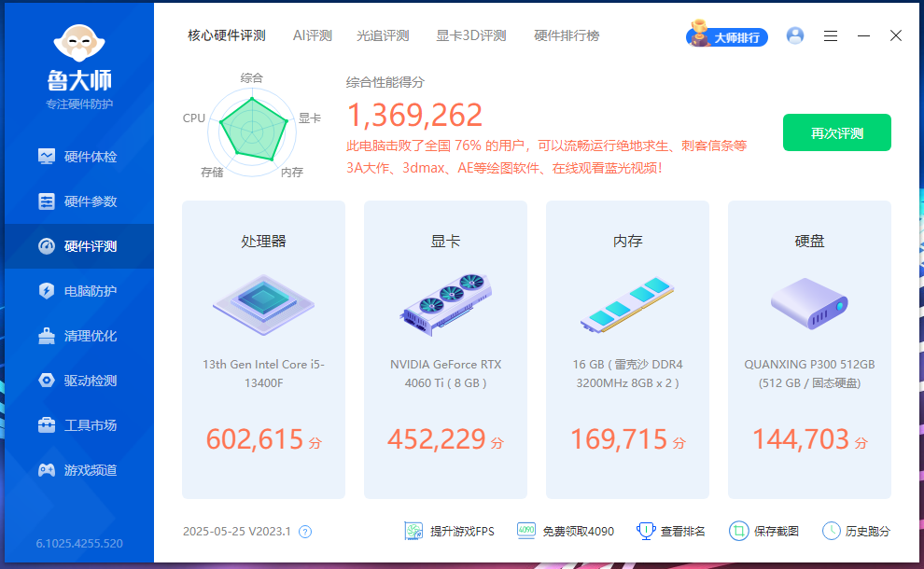Click the 保存截图 link
924x569 pixels.
coord(763,532)
